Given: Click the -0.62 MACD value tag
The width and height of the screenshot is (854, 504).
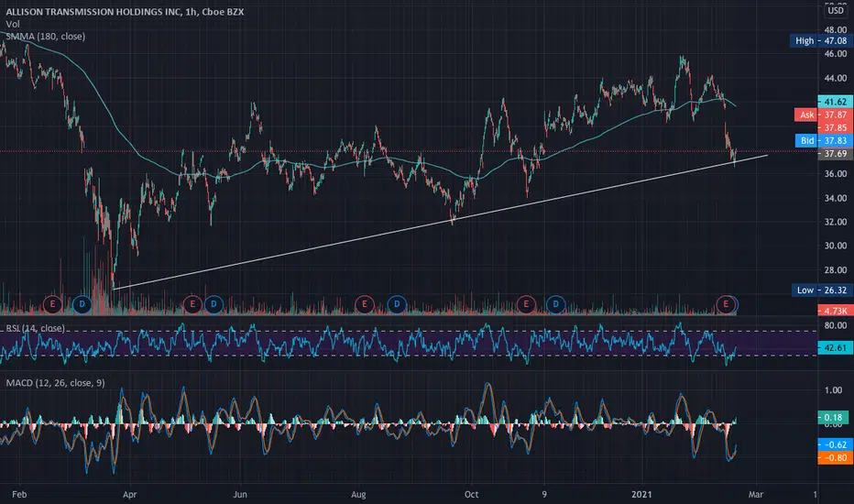Looking at the screenshot, I should 835,444.
